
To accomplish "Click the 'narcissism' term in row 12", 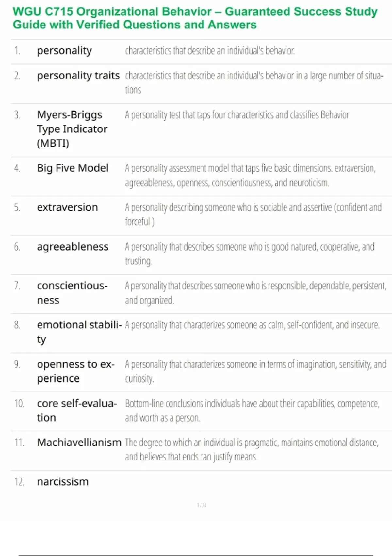I will [x=63, y=482].
